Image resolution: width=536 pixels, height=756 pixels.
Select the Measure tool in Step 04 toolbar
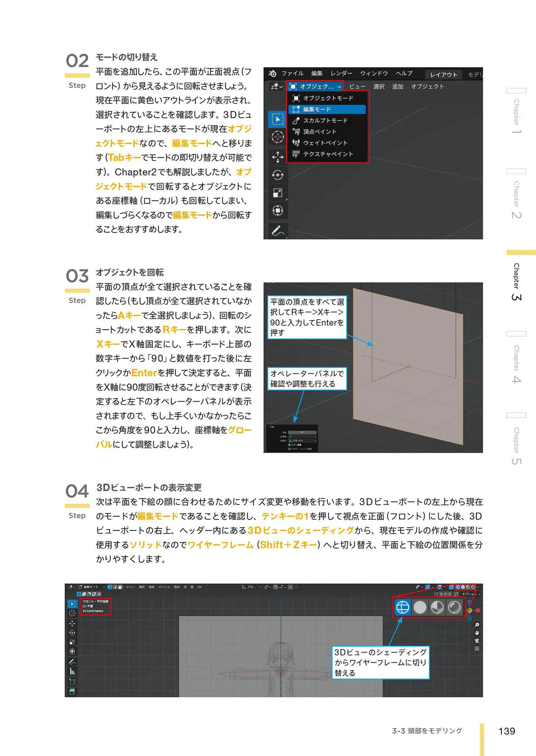72,671
